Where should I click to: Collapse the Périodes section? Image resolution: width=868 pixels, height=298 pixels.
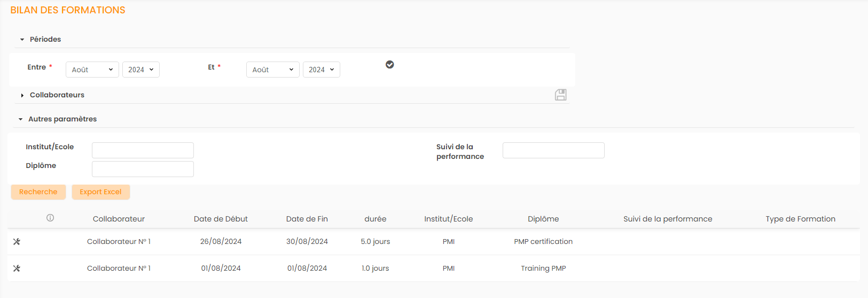[22, 40]
